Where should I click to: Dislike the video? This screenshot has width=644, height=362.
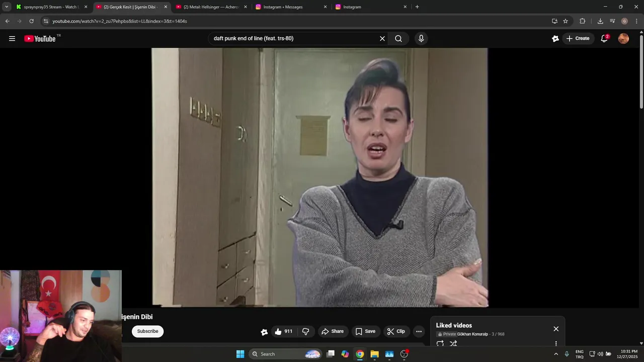(x=305, y=331)
